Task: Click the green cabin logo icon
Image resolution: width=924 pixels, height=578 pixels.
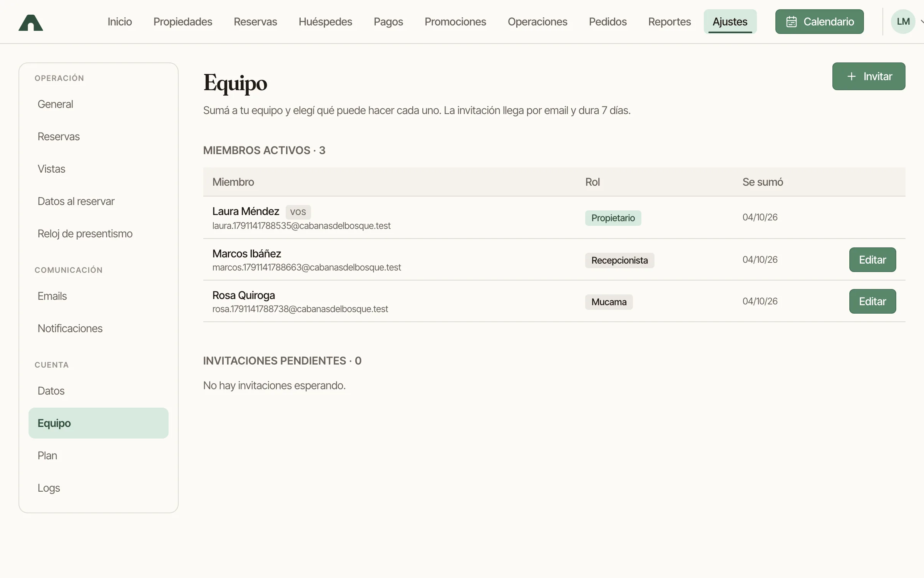Action: pyautogui.click(x=31, y=22)
